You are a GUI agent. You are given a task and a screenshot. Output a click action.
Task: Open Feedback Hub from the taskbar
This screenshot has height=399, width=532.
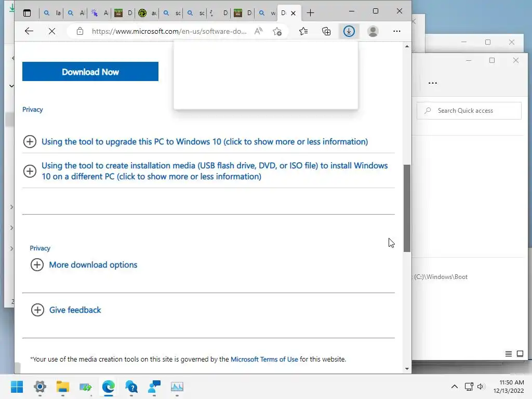click(154, 387)
